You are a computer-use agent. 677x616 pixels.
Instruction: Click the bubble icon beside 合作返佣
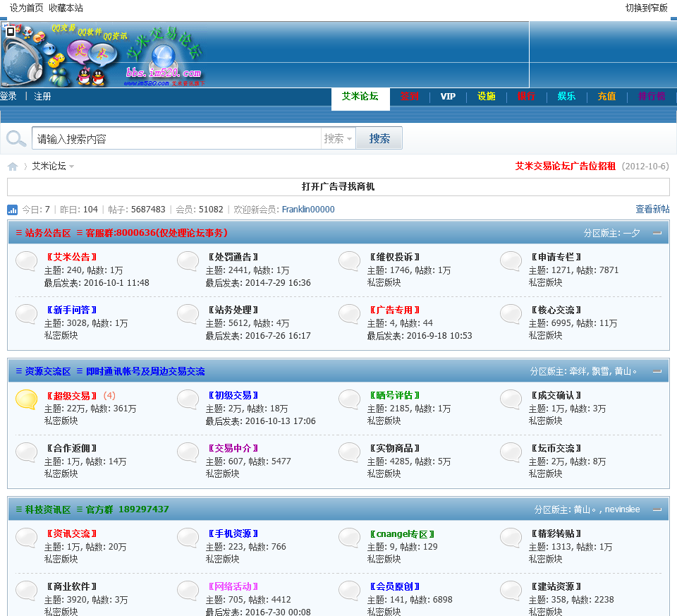pos(26,453)
